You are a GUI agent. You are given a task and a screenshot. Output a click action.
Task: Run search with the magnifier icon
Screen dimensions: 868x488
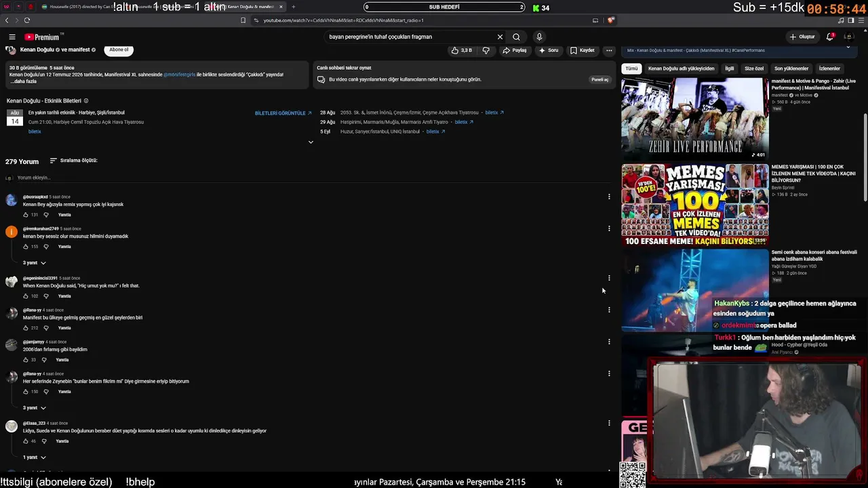click(x=516, y=37)
